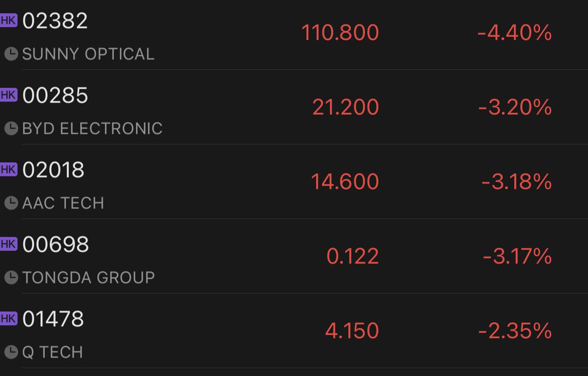Select the AAC TECH stock name

click(x=63, y=203)
